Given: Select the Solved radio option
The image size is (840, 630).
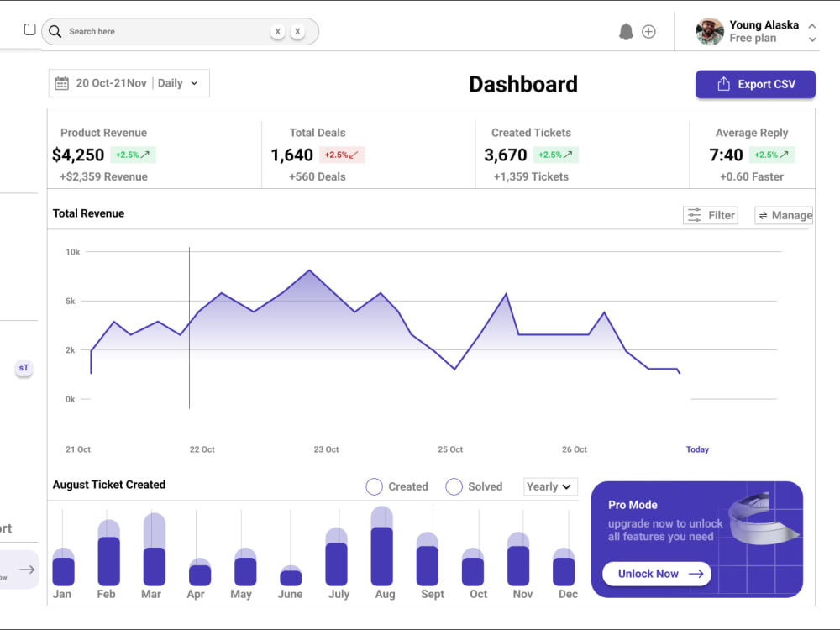Looking at the screenshot, I should click(454, 486).
